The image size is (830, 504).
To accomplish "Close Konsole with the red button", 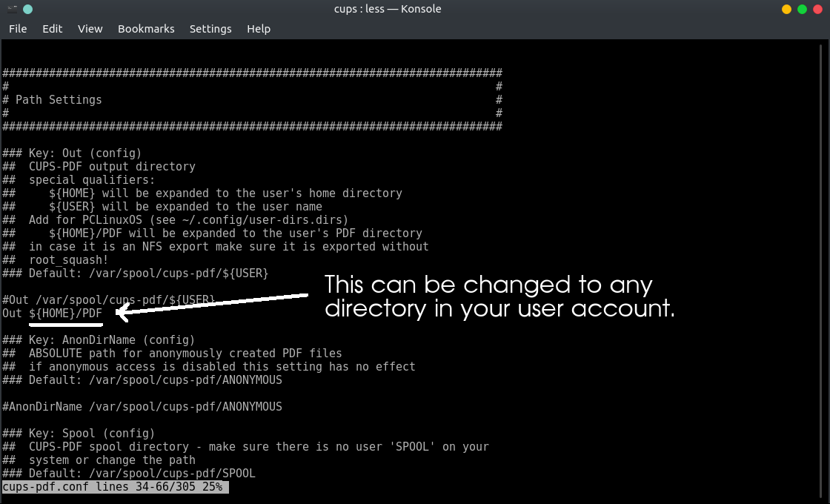I will pyautogui.click(x=817, y=9).
